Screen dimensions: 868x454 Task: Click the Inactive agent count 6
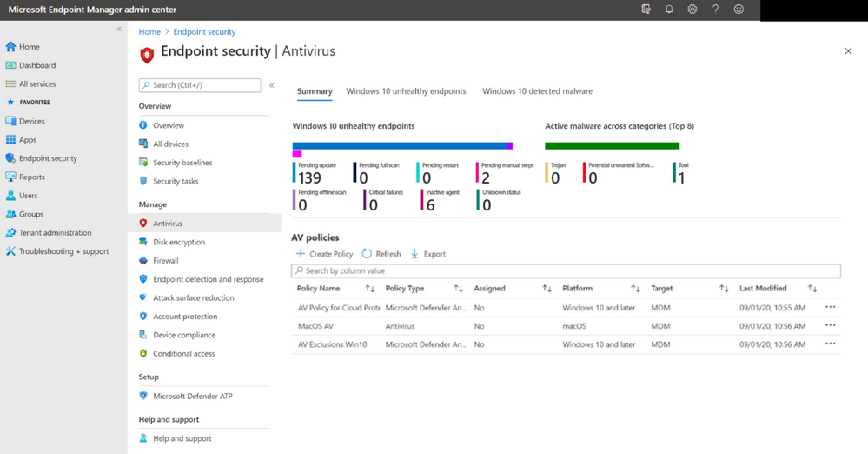pos(430,205)
